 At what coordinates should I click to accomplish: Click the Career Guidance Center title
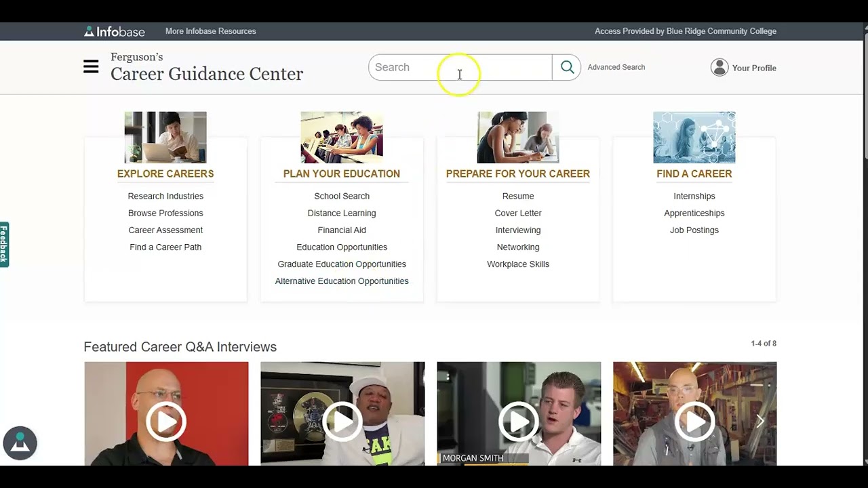coord(207,74)
